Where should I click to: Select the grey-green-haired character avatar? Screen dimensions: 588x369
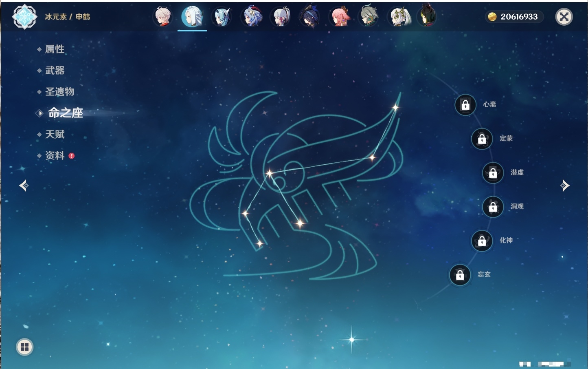[x=369, y=17]
